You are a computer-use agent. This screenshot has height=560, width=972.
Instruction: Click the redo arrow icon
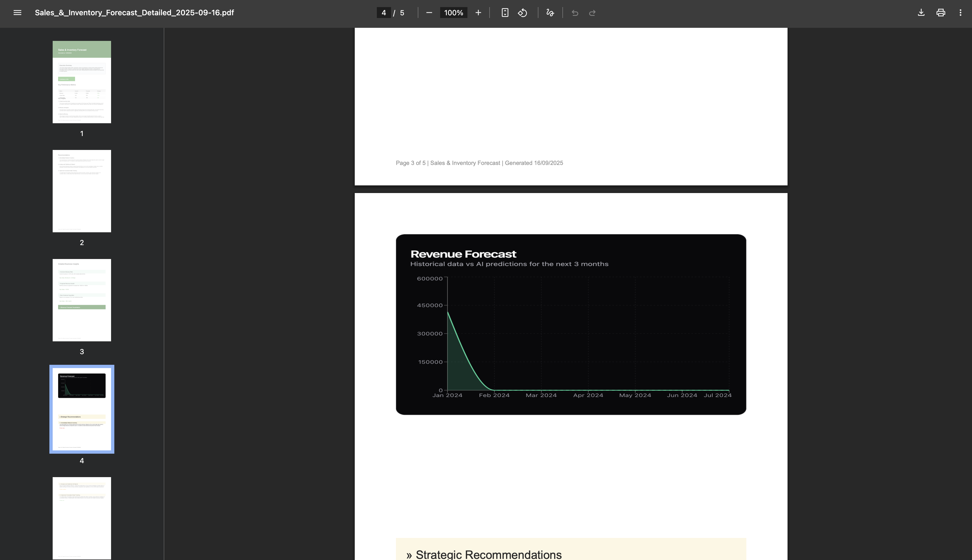592,13
